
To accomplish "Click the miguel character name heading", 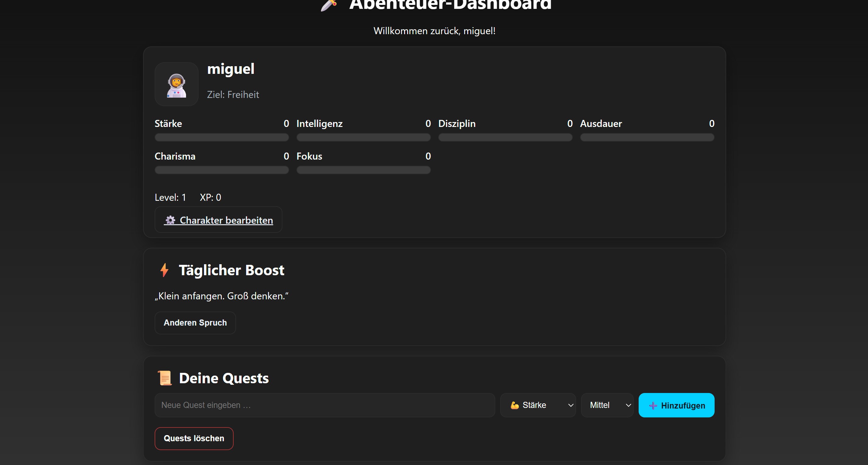I will [231, 69].
